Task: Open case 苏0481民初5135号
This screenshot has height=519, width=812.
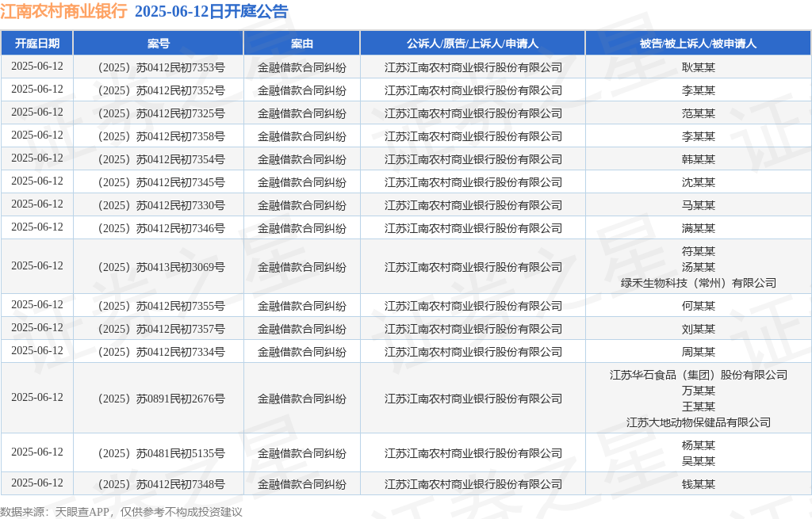Action: [x=159, y=453]
